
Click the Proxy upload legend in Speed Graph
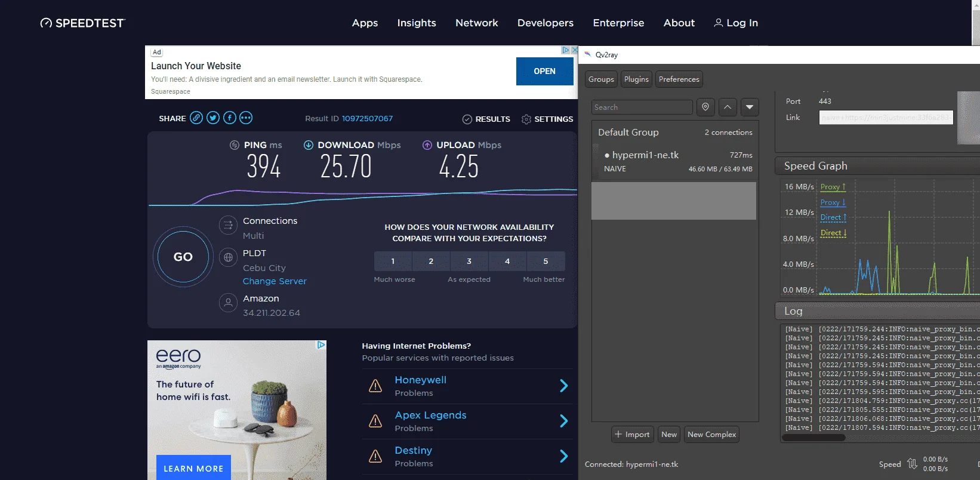pos(833,187)
